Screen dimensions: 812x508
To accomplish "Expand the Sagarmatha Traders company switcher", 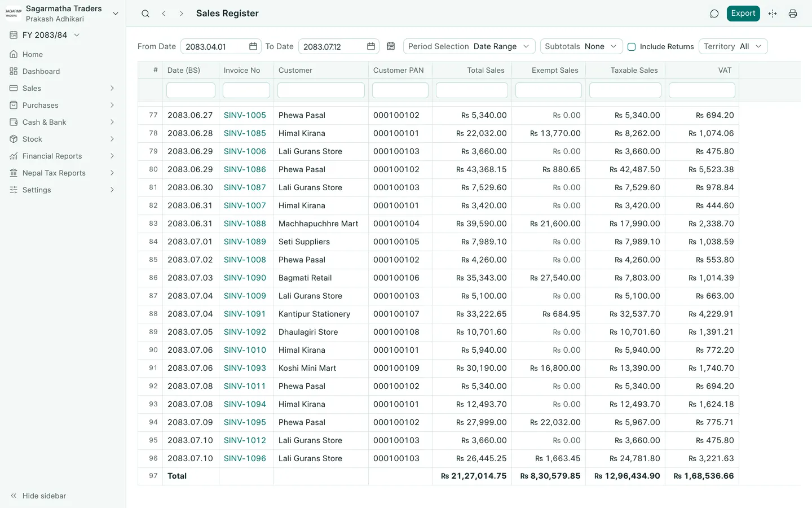I will (x=116, y=14).
